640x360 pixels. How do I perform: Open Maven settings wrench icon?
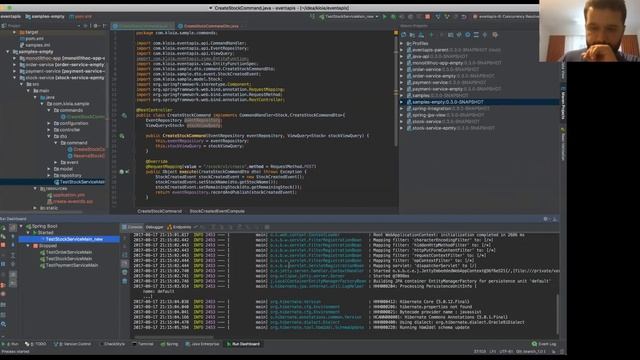495,35
